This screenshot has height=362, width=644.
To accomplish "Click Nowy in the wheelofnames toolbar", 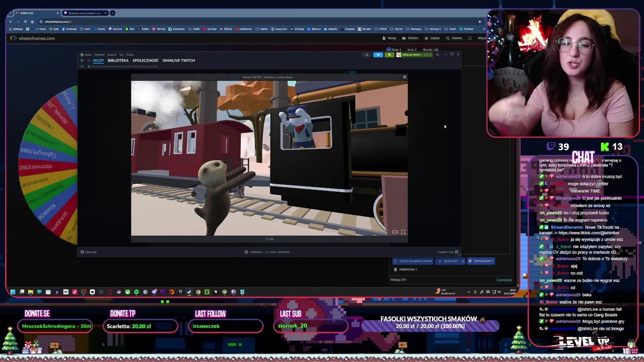I will tap(389, 38).
